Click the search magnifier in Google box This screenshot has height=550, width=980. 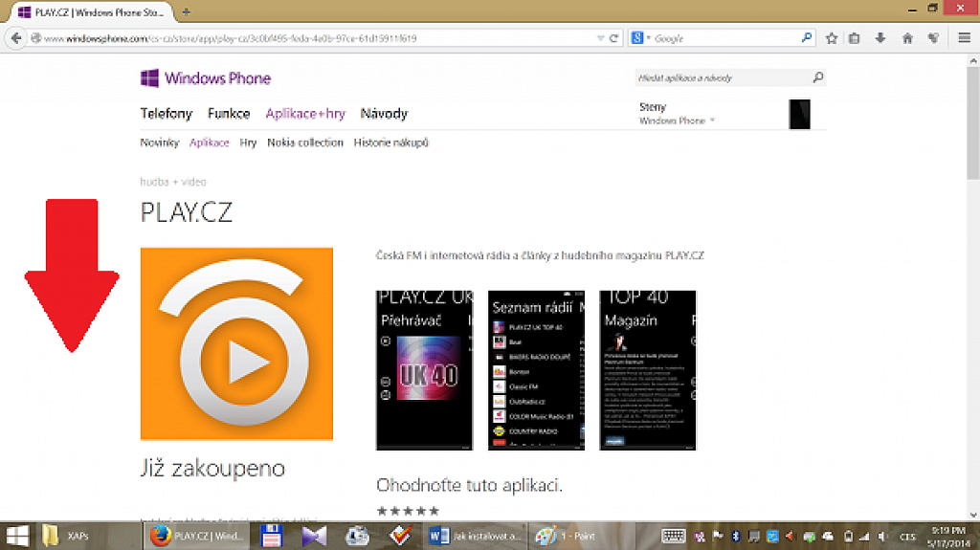point(807,38)
